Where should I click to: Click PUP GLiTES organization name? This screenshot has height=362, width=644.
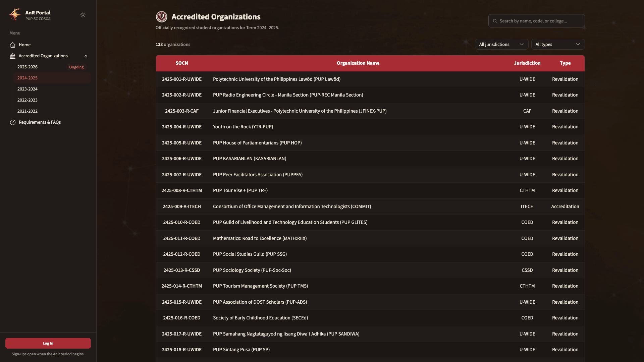[x=290, y=222]
